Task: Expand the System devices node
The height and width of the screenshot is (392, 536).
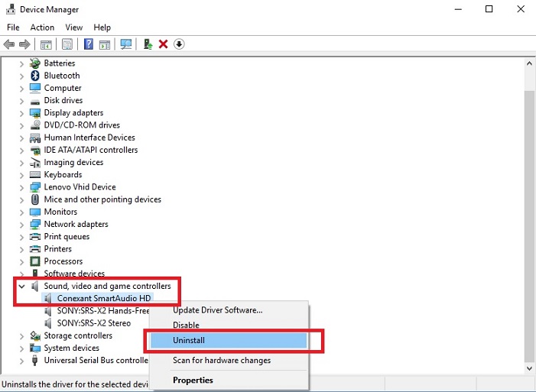Action: (x=21, y=348)
